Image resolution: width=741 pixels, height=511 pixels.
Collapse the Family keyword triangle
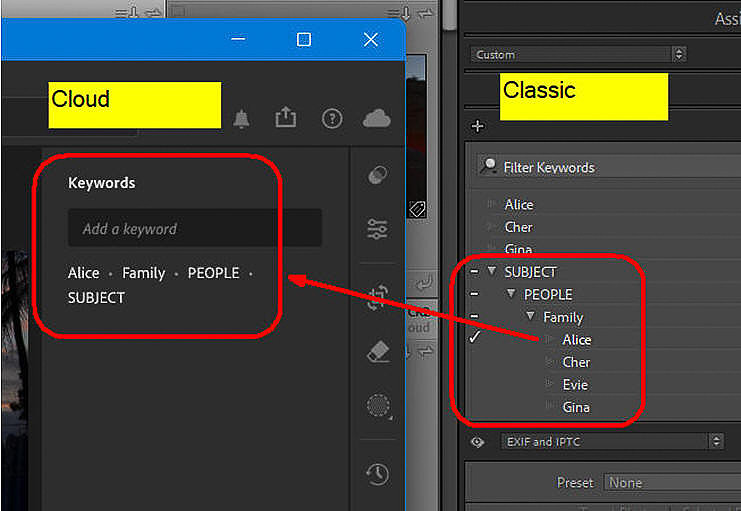click(x=530, y=316)
